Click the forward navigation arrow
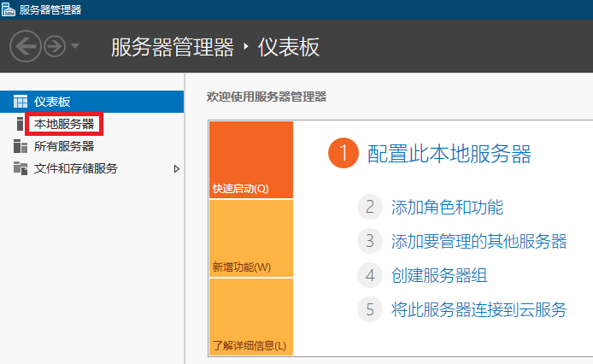593x364 pixels. [55, 46]
